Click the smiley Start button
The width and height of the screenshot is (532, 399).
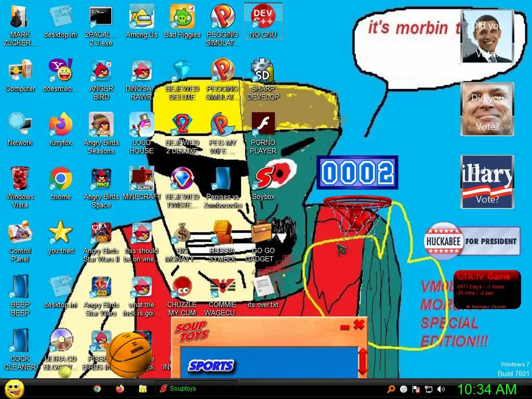[x=14, y=389]
